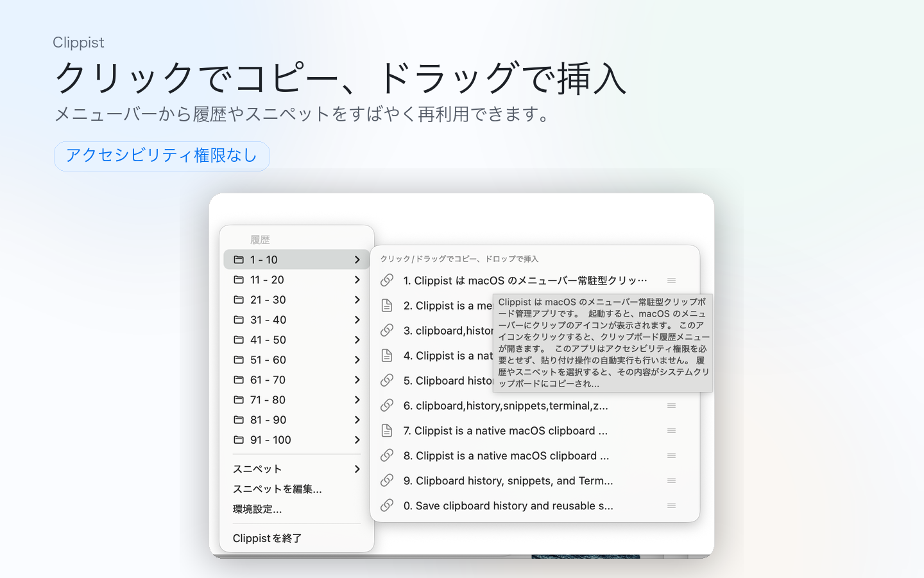924x578 pixels.
Task: Click the drag handle on history item 6
Action: (671, 405)
